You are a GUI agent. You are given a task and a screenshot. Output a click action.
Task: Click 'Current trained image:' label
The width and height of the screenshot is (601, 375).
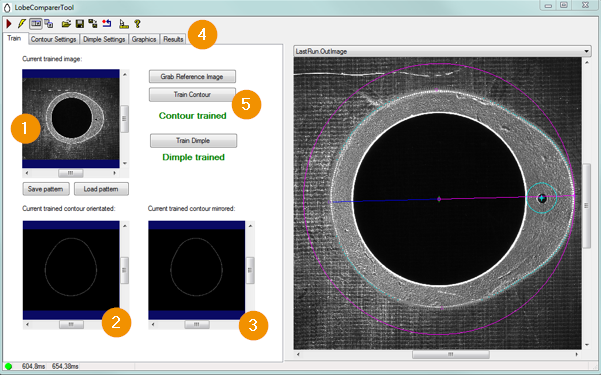(x=52, y=59)
